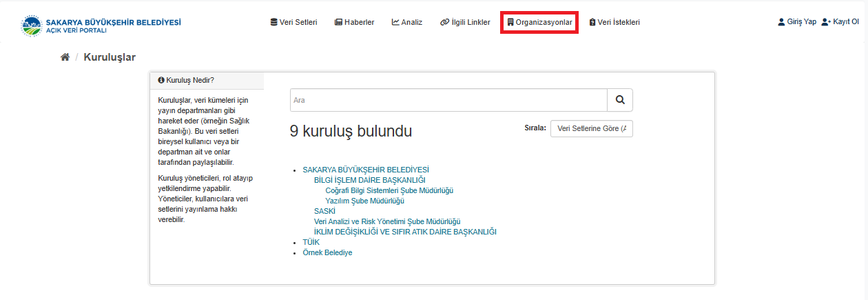Open Yazılım Şube Müdürlüğü
Viewport: 868px width, 300px height.
coord(364,201)
